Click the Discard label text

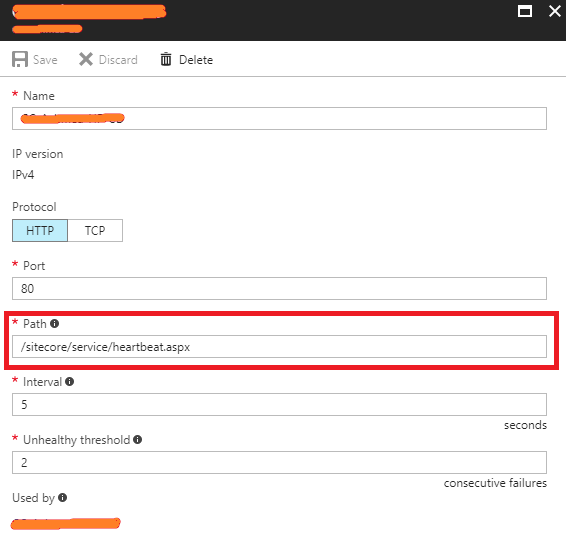(x=118, y=60)
